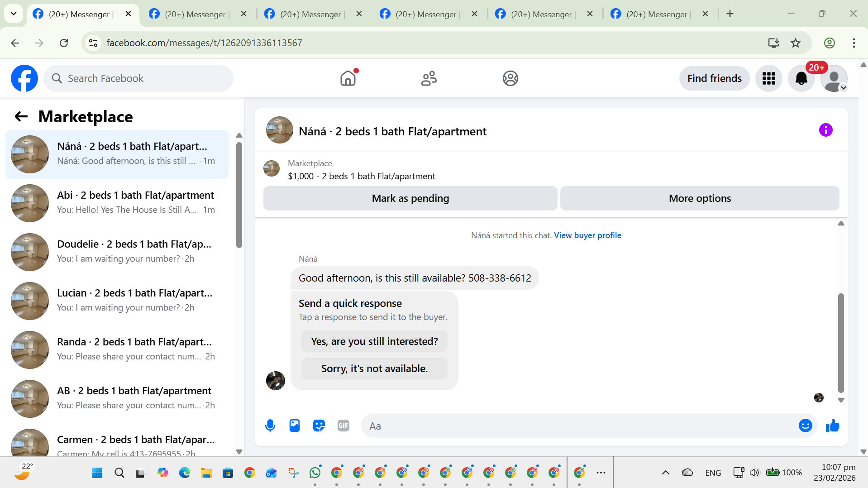Choose a sticker icon
Screen dimensions: 868x488
point(319,426)
